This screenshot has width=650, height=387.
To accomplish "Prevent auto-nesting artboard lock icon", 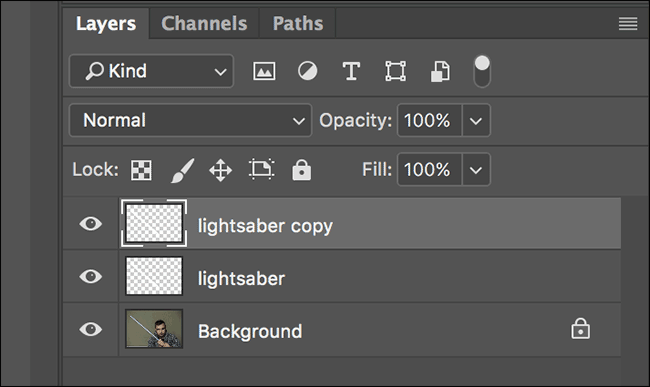I will (x=262, y=169).
